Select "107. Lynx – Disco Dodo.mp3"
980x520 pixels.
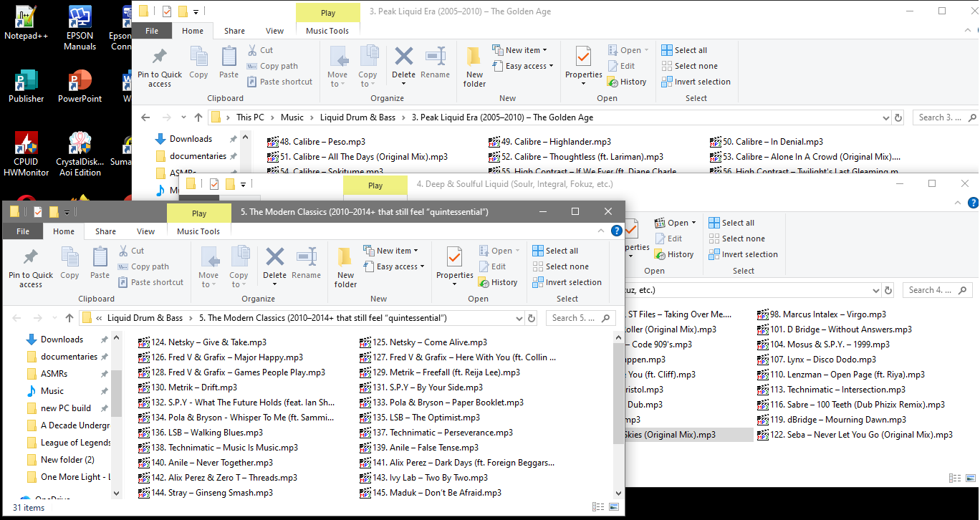point(817,360)
